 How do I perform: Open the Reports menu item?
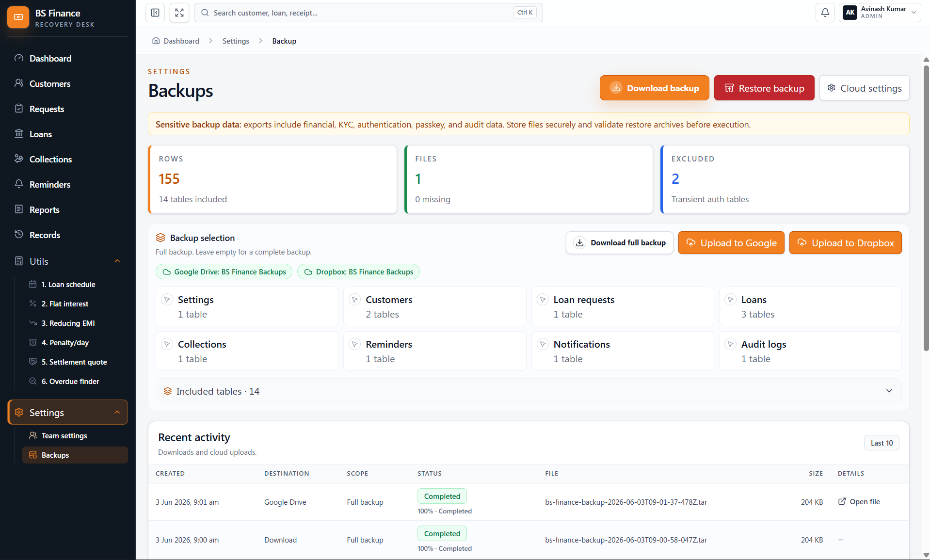pos(68,209)
